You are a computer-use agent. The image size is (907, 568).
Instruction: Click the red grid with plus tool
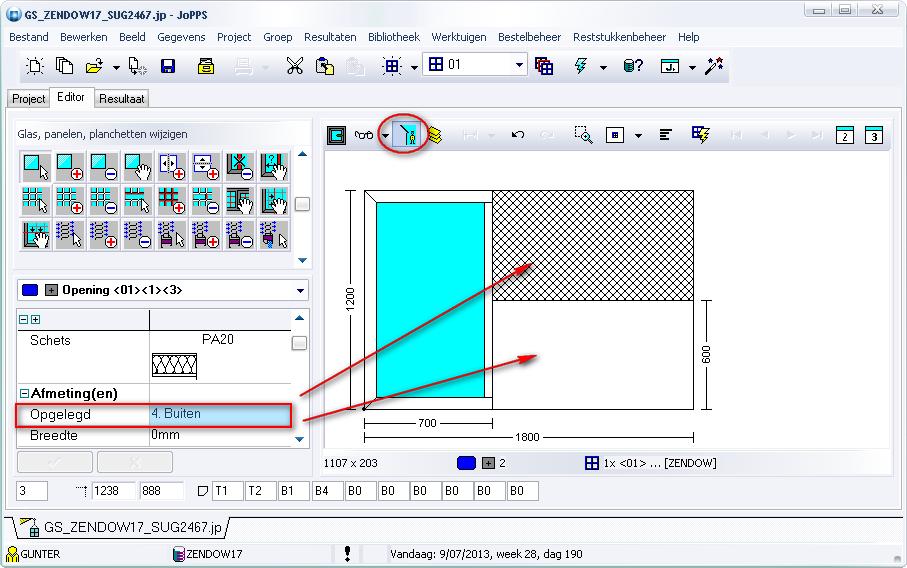[x=172, y=200]
